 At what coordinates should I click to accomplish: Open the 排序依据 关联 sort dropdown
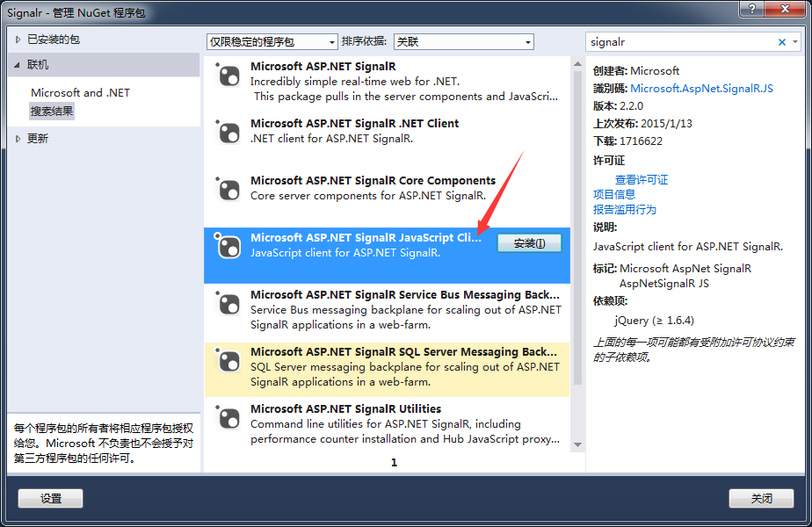[463, 42]
